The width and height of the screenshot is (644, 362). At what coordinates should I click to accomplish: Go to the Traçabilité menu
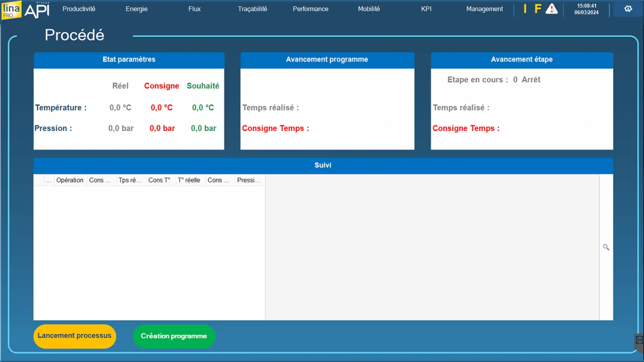252,9
